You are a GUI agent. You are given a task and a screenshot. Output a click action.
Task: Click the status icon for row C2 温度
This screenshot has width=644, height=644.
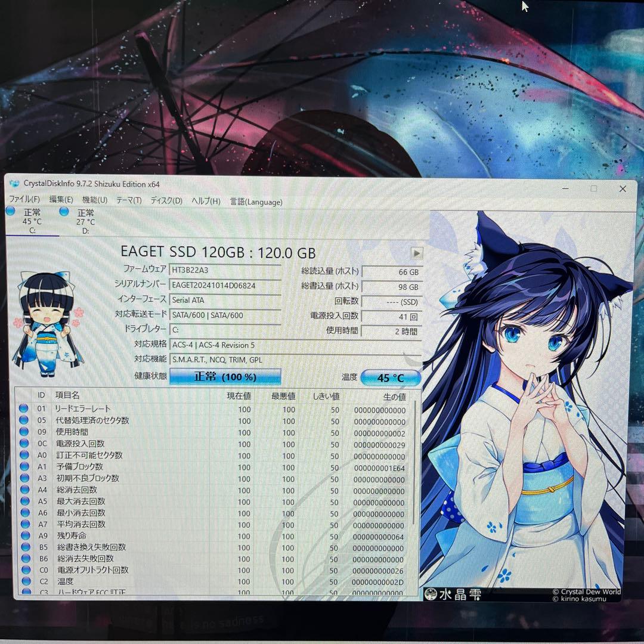coord(27,581)
